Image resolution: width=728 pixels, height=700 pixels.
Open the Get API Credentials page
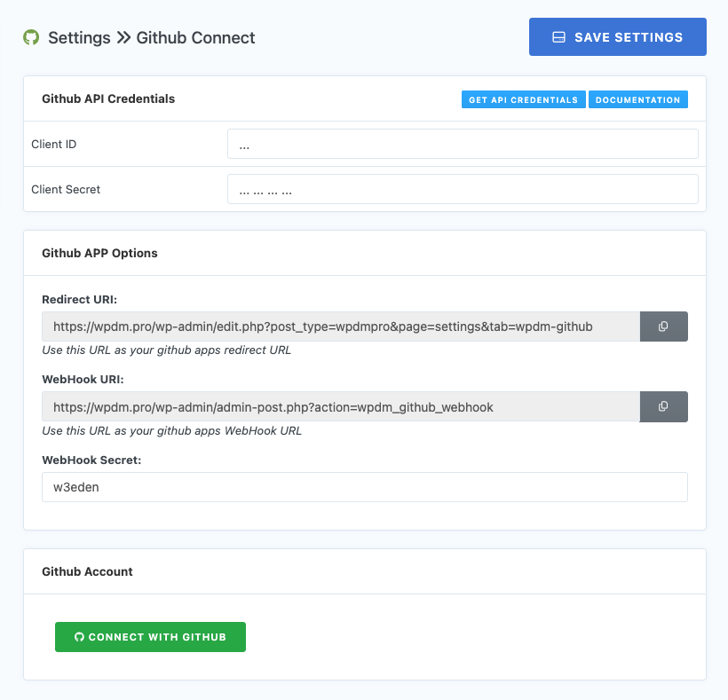(x=523, y=99)
